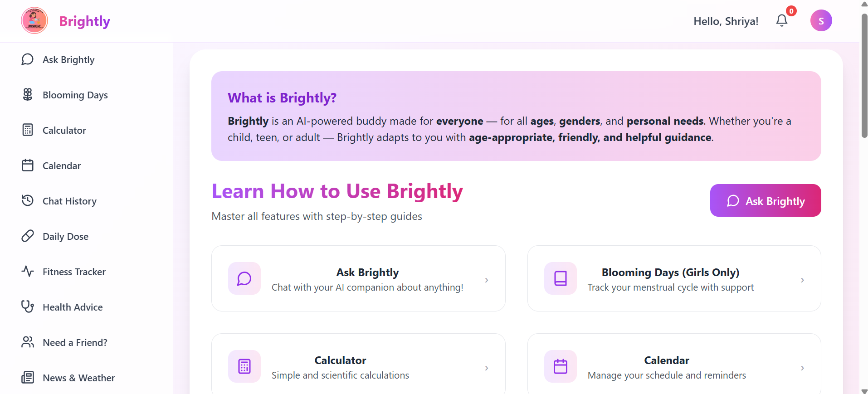Open the Calculator guide card
This screenshot has width=868, height=394.
(358, 366)
